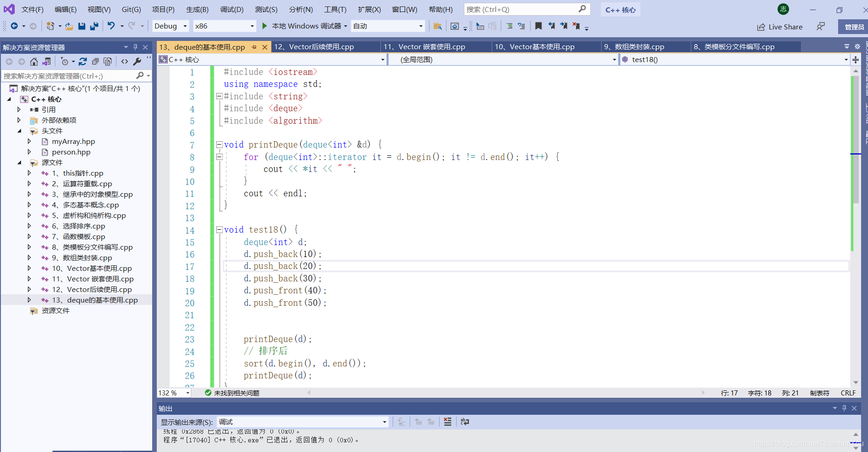Screen dimensions: 868x452
Task: Collapse the #include region at line 3
Action: (x=219, y=96)
